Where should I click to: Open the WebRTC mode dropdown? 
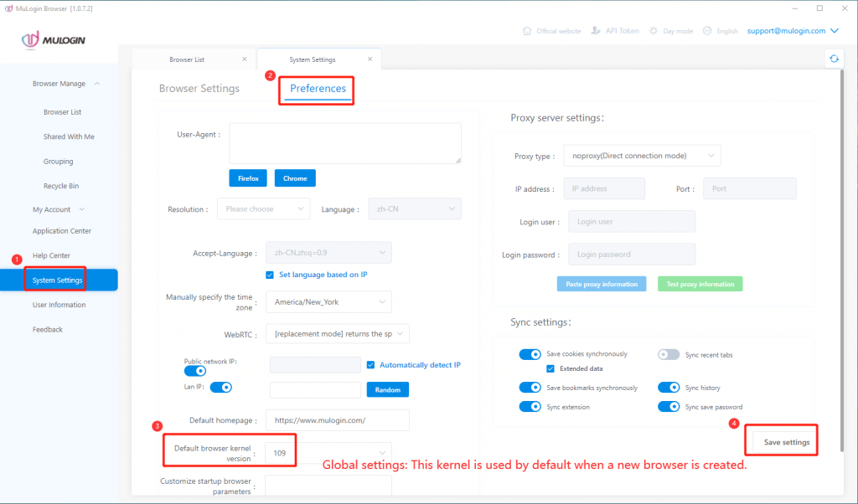tap(338, 333)
